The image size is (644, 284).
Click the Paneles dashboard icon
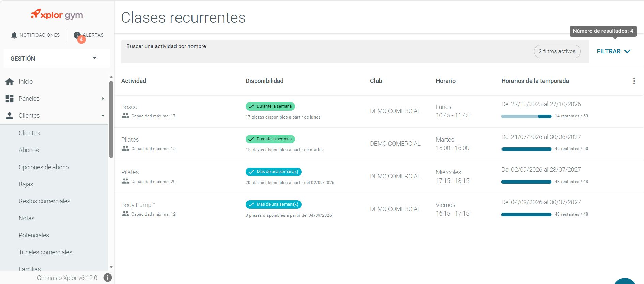click(x=10, y=99)
